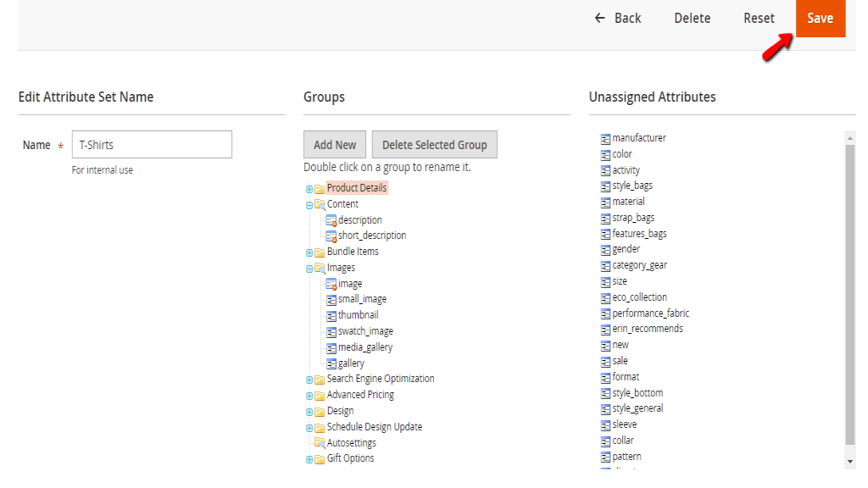868x488 pixels.
Task: Select the new unassigned attribute
Action: point(620,346)
